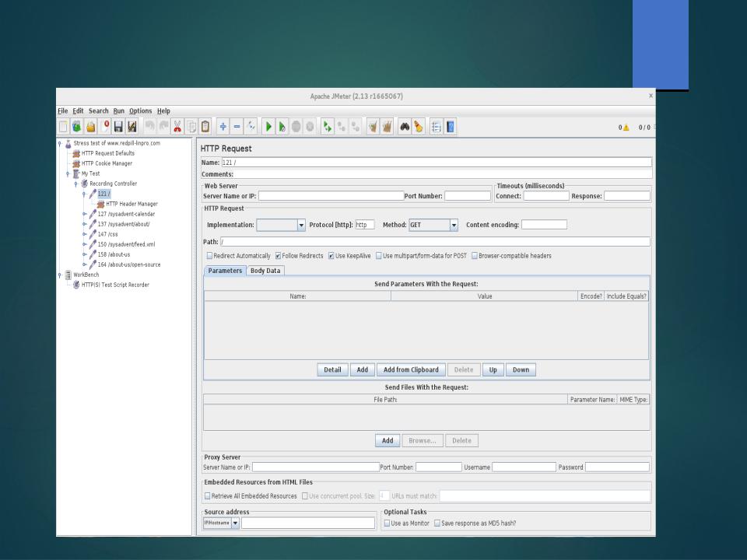
Task: Click the Web Server Name or IP field
Action: click(x=331, y=196)
